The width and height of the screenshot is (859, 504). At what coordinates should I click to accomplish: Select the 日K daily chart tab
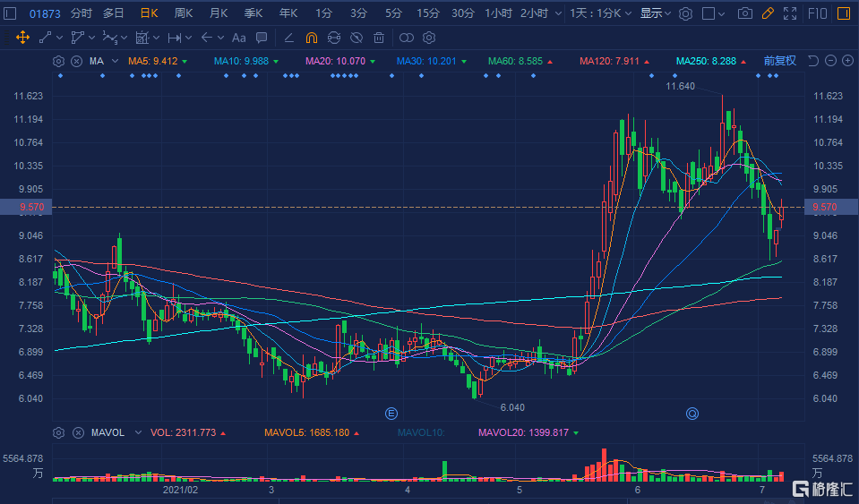pos(149,13)
